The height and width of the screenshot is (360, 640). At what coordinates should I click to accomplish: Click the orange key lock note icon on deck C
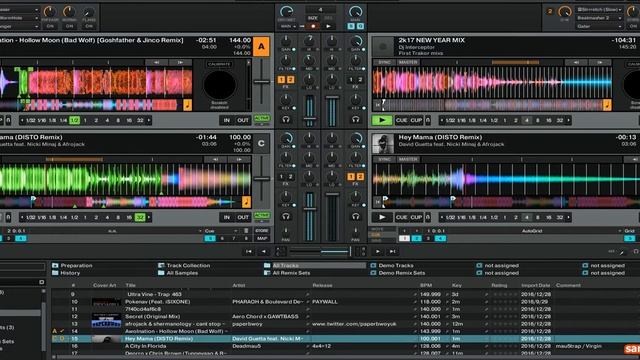pyautogui.click(x=246, y=202)
